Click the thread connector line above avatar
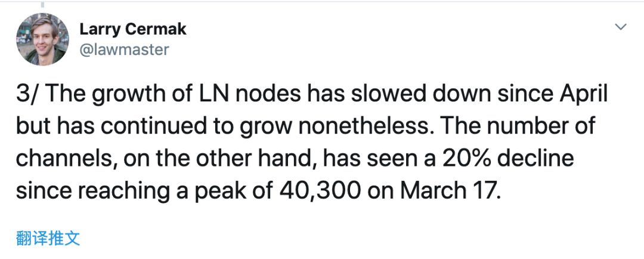Viewport: 644px width, 259px height. click(x=42, y=5)
